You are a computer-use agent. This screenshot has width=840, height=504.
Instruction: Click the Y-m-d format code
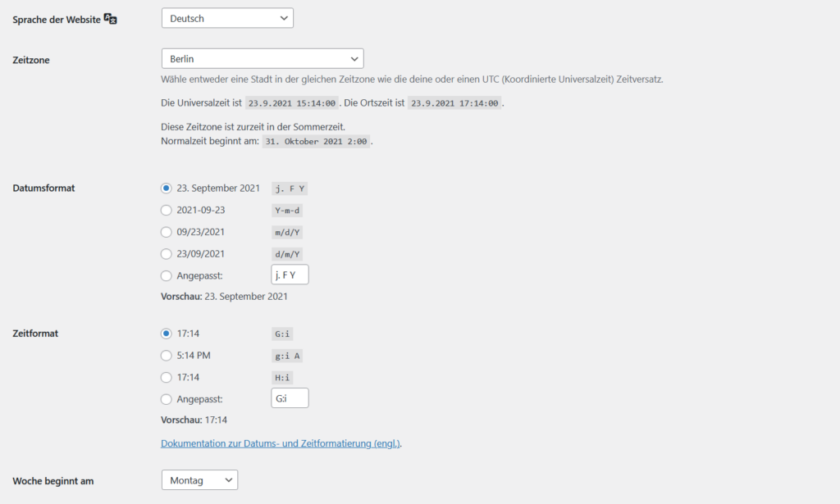tap(287, 211)
